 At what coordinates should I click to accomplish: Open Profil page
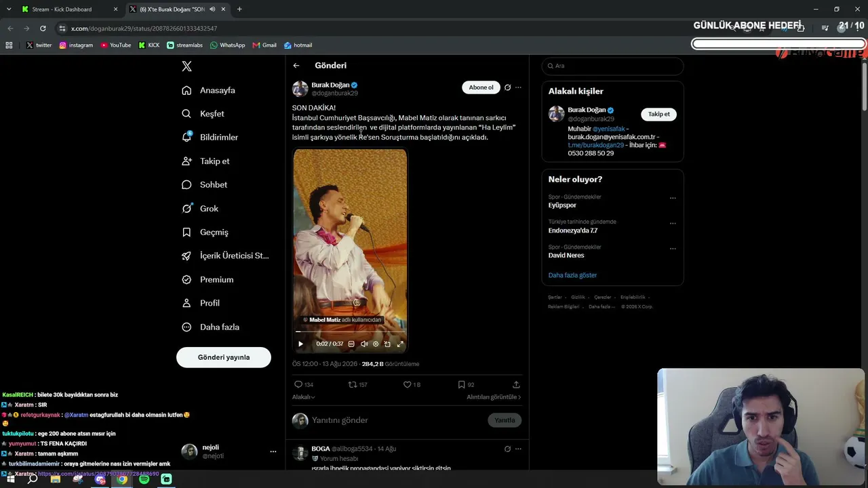click(x=201, y=304)
